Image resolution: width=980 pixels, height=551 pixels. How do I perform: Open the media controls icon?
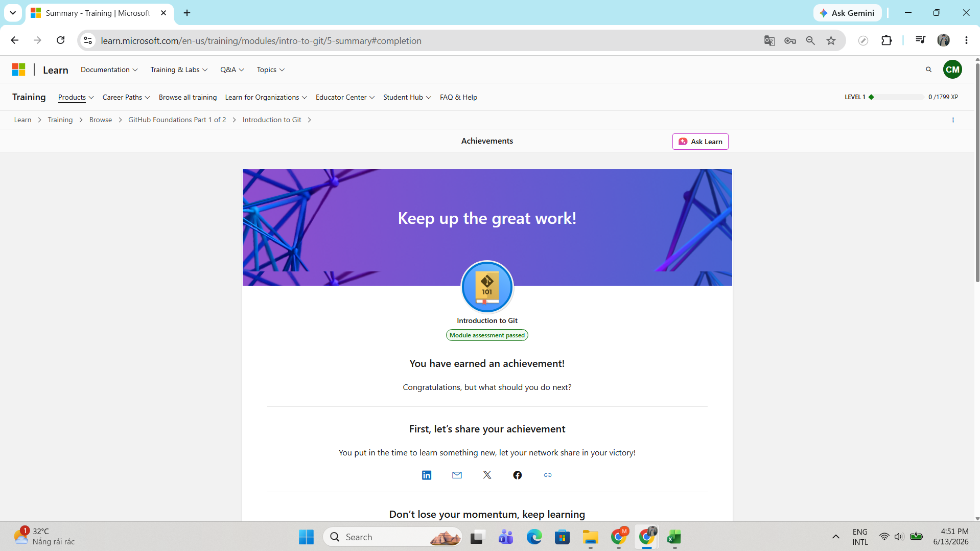(920, 40)
